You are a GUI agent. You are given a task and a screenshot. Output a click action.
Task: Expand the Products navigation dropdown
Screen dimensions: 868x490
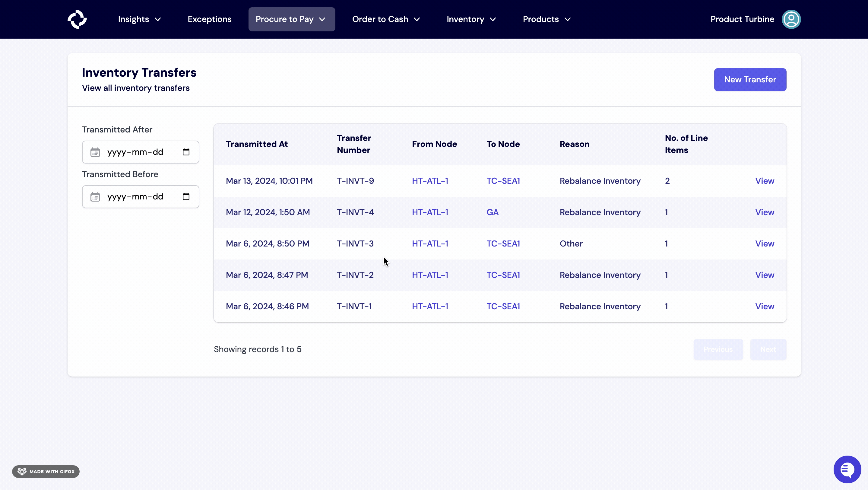546,19
